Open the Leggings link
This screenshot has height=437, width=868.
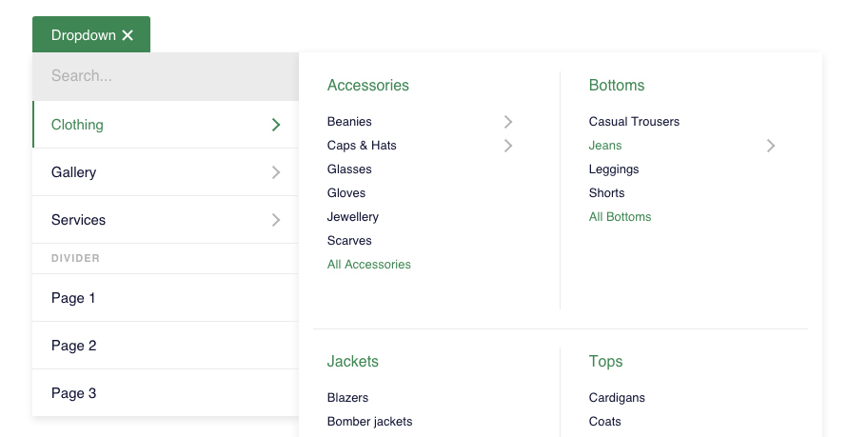click(614, 169)
